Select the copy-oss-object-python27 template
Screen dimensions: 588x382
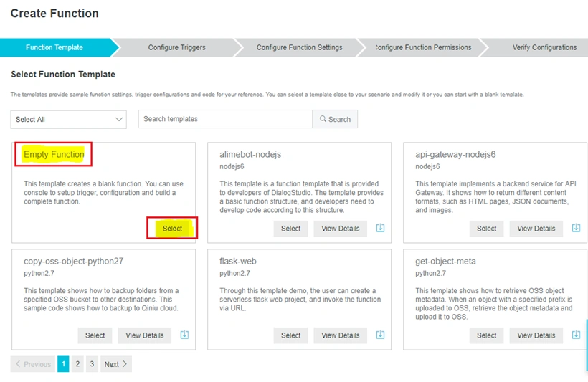pos(95,335)
